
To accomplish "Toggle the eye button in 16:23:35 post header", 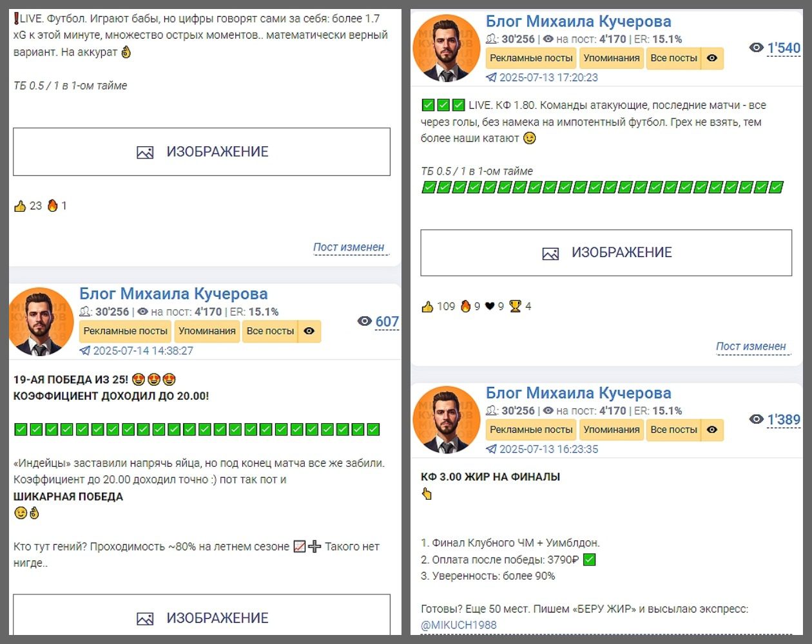I will coord(712,430).
